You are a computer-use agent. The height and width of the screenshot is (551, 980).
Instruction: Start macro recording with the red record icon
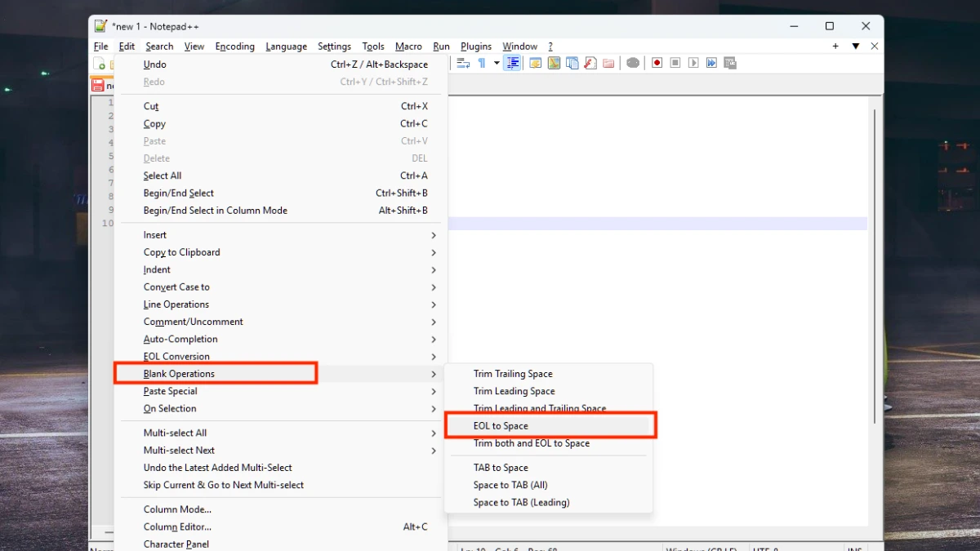coord(657,63)
